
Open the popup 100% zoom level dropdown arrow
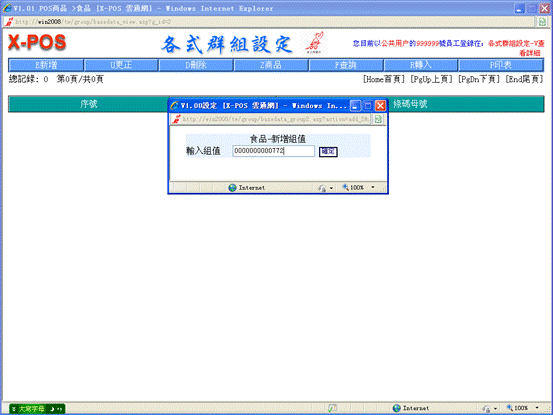coord(373,187)
